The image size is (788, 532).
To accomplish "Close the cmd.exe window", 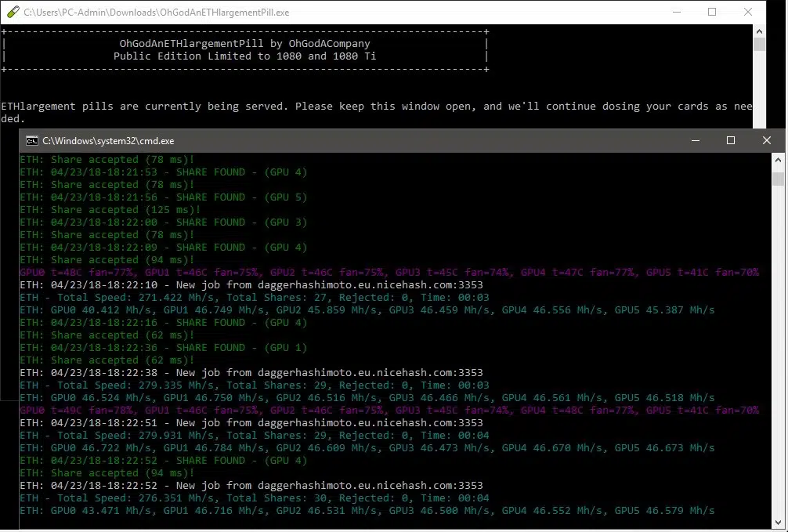I will point(766,141).
